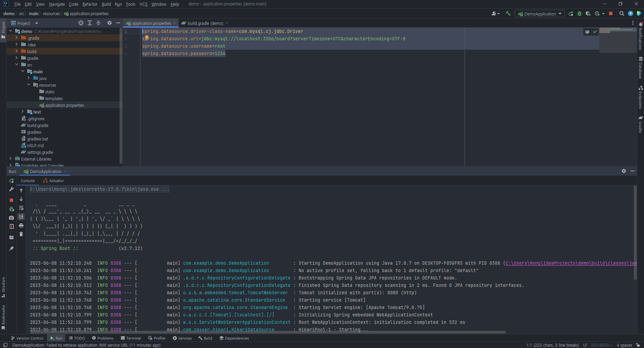644x348 pixels.
Task: Expand the java folder
Action: 29,78
